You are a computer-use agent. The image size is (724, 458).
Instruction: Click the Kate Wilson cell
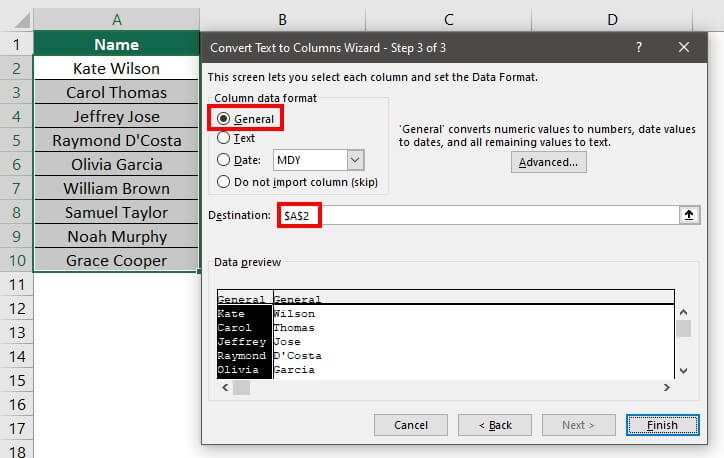(117, 68)
